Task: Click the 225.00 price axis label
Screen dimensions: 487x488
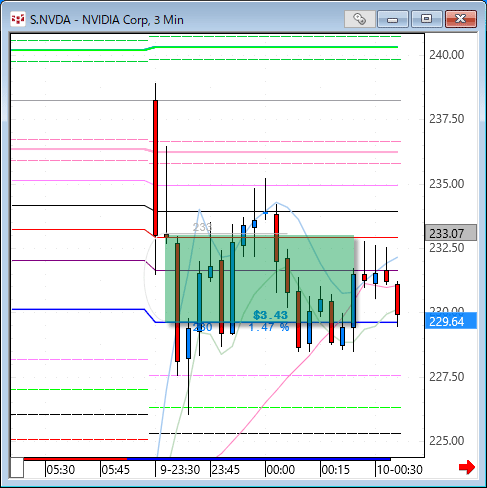Action: click(x=446, y=441)
